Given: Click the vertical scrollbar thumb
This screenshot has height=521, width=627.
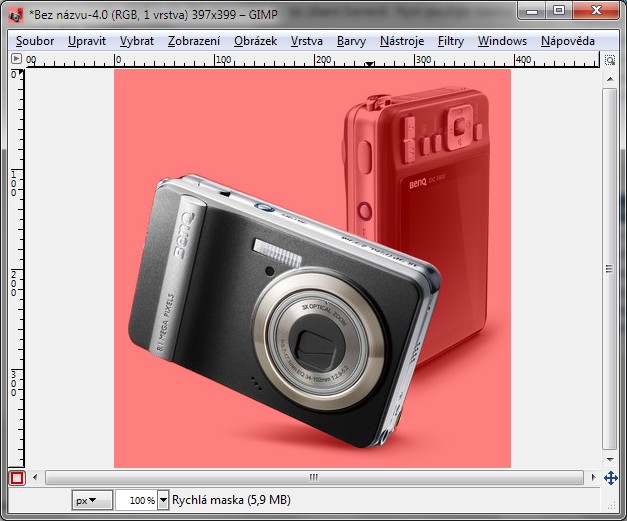Looking at the screenshot, I should pyautogui.click(x=610, y=269).
